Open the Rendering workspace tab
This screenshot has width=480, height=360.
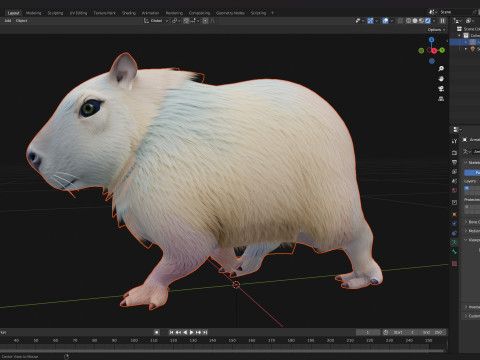tap(174, 13)
